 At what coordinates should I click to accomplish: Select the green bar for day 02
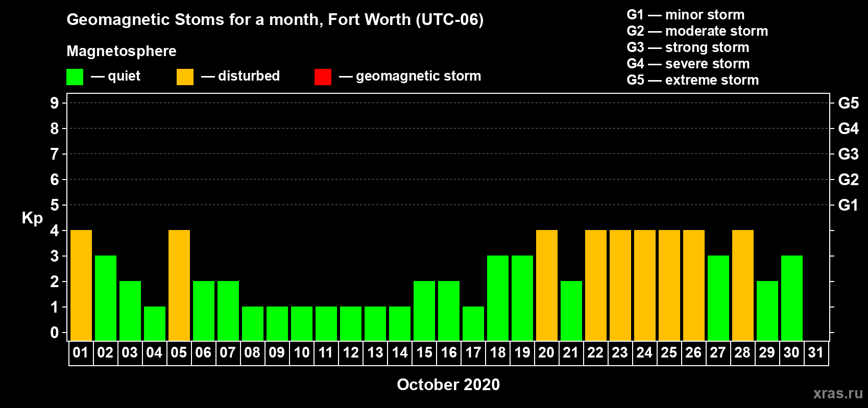106,298
